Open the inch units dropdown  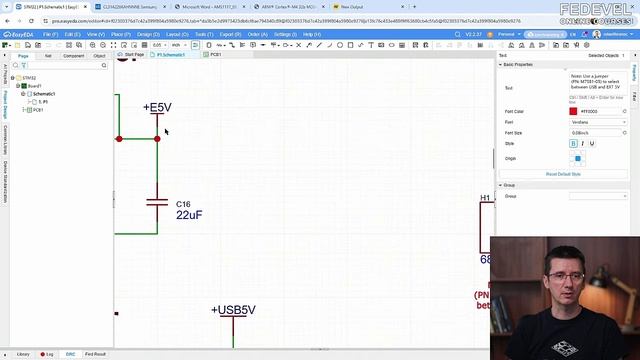click(179, 45)
